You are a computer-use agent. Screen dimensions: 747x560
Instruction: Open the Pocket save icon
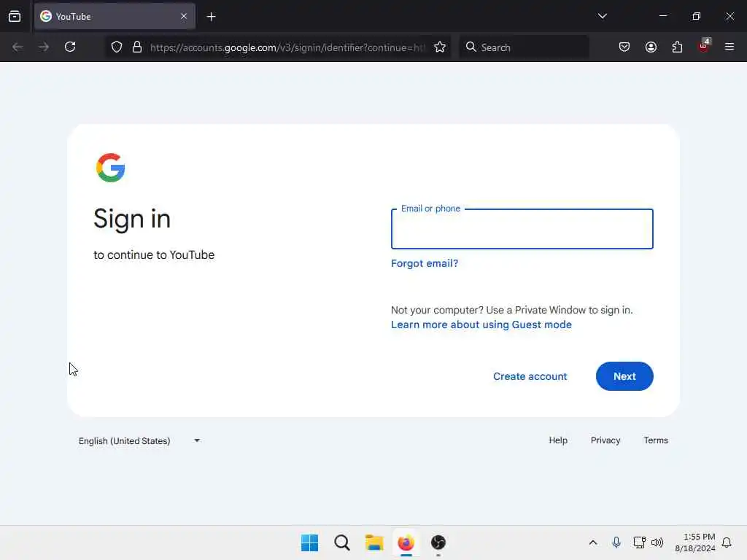624,47
